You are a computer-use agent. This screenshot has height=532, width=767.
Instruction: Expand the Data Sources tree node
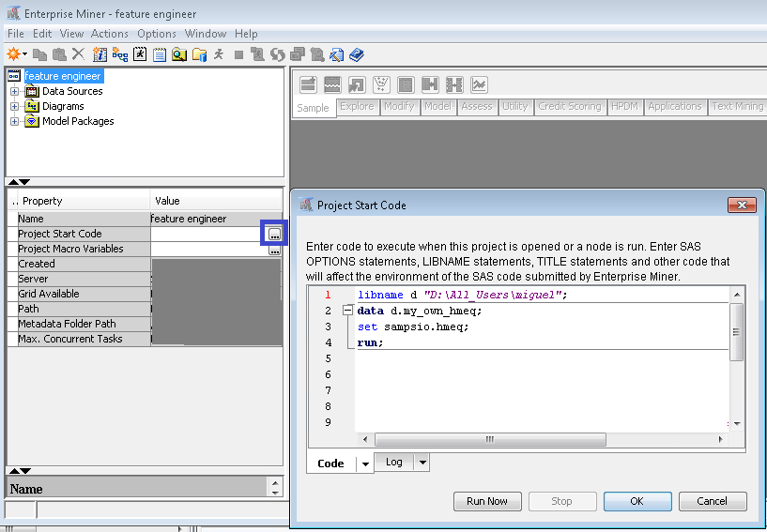pyautogui.click(x=14, y=91)
